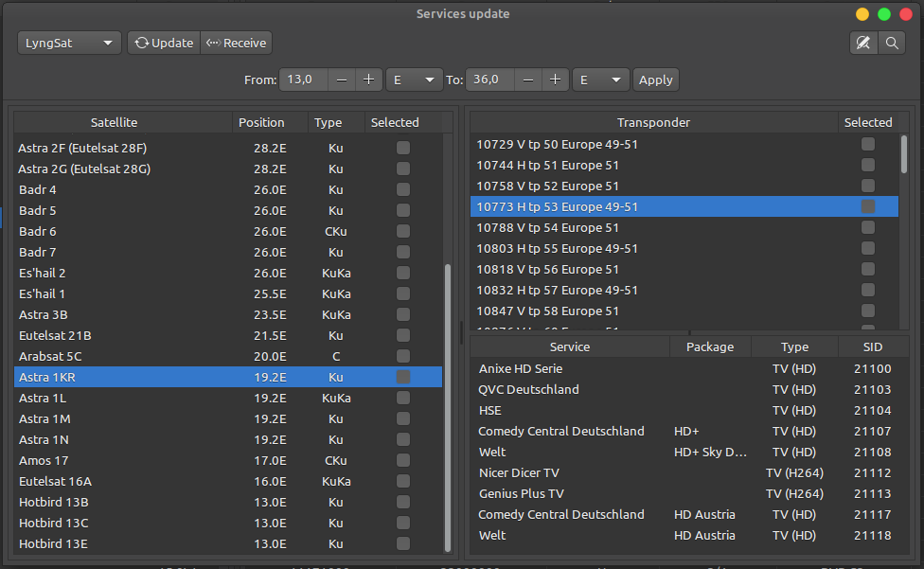Check the 10773 H tp 53 transponder box
924x569 pixels.
867,206
